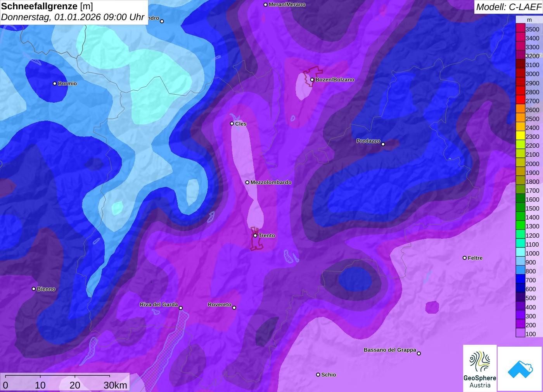Viewport: 543px width, 392px height.
Task: Select the 2300 m yellow legend color
Action: pyautogui.click(x=521, y=136)
